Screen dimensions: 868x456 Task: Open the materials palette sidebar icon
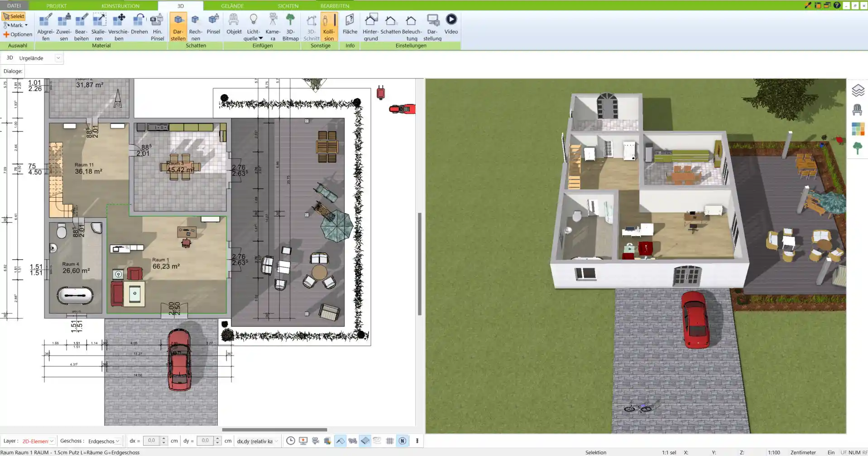tap(858, 129)
